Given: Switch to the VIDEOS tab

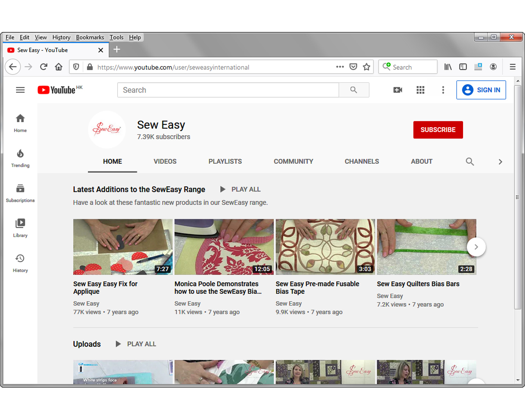Looking at the screenshot, I should (165, 162).
